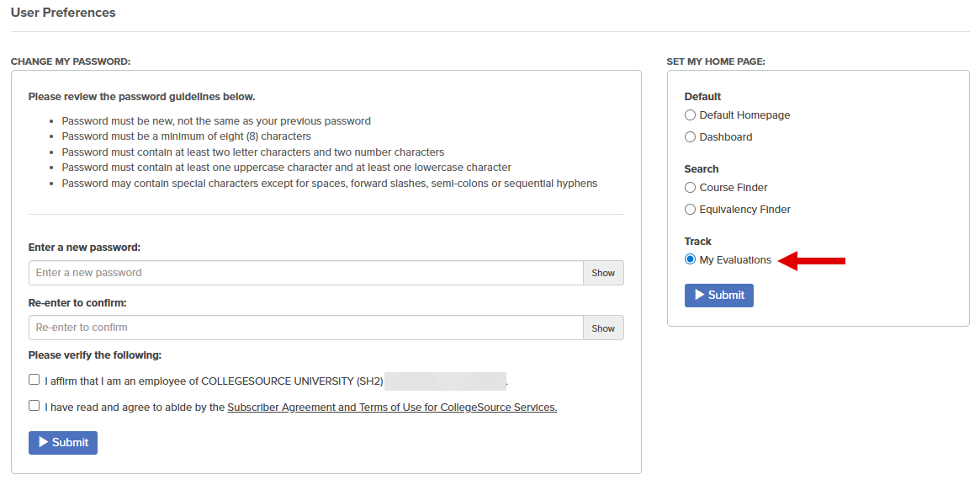Open Subscriber Agreement and Terms of Use link

pyautogui.click(x=392, y=408)
